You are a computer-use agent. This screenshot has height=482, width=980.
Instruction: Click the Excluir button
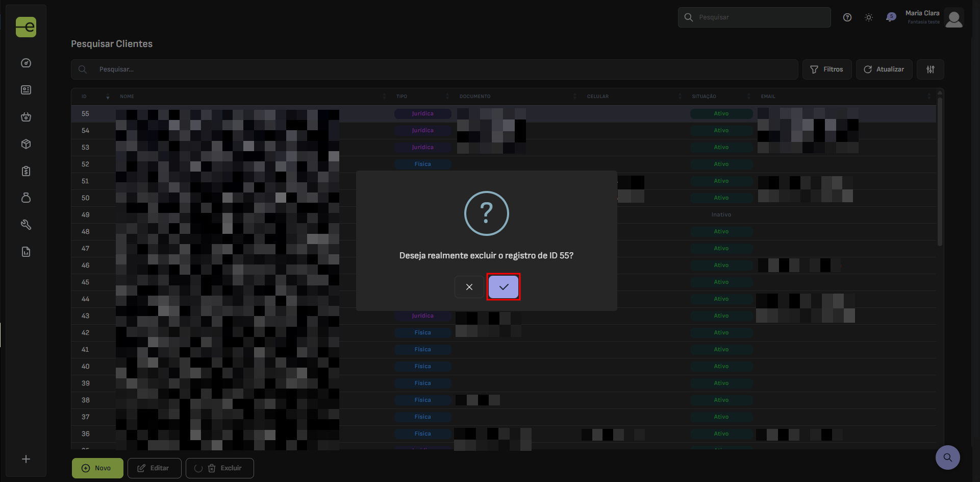point(220,468)
